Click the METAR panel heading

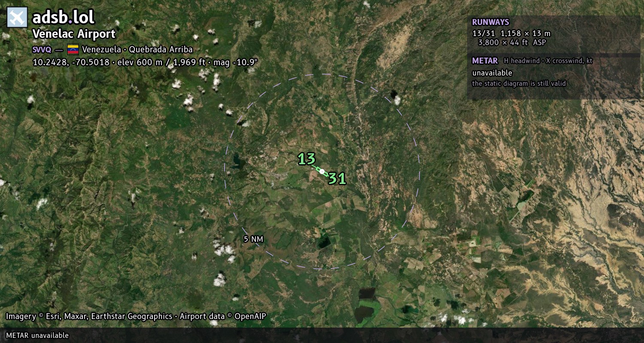point(485,61)
